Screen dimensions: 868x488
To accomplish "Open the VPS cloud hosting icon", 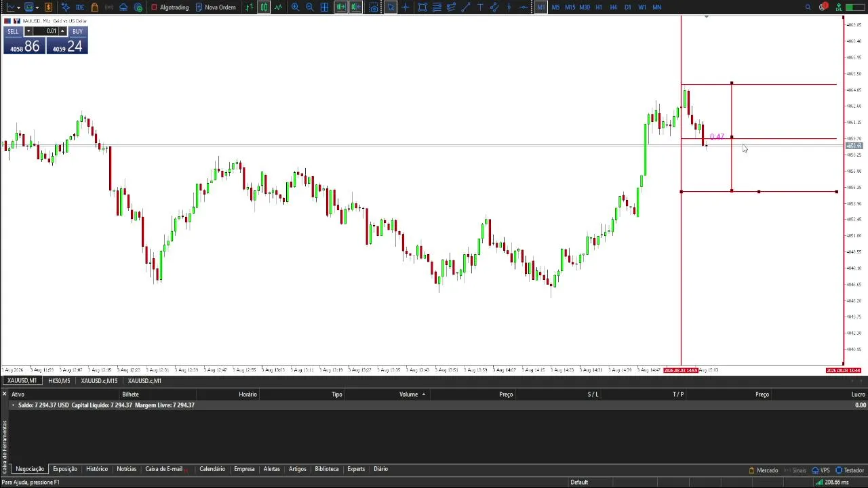I will click(x=123, y=7).
